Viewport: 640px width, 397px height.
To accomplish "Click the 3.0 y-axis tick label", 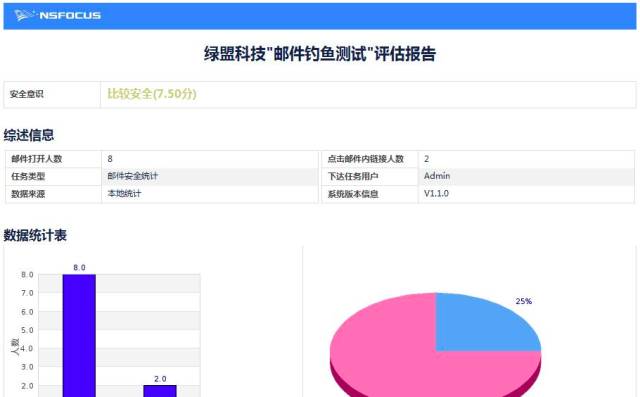I will pyautogui.click(x=27, y=367).
